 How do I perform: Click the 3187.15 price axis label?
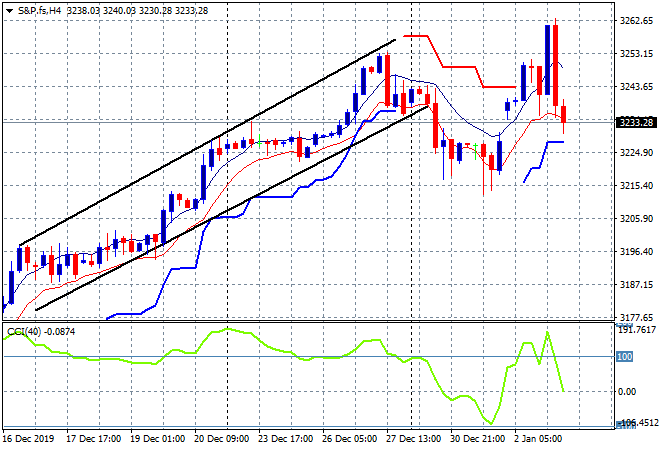point(636,285)
